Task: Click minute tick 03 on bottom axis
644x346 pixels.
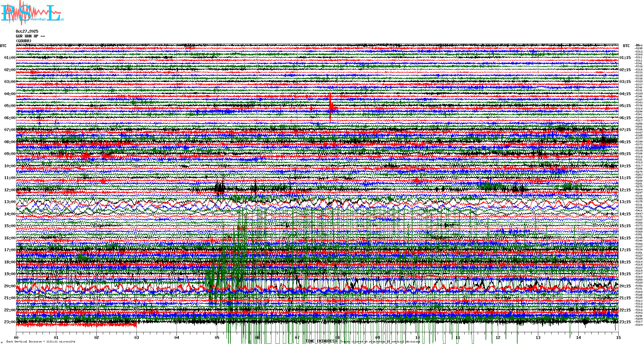Action: (x=137, y=337)
